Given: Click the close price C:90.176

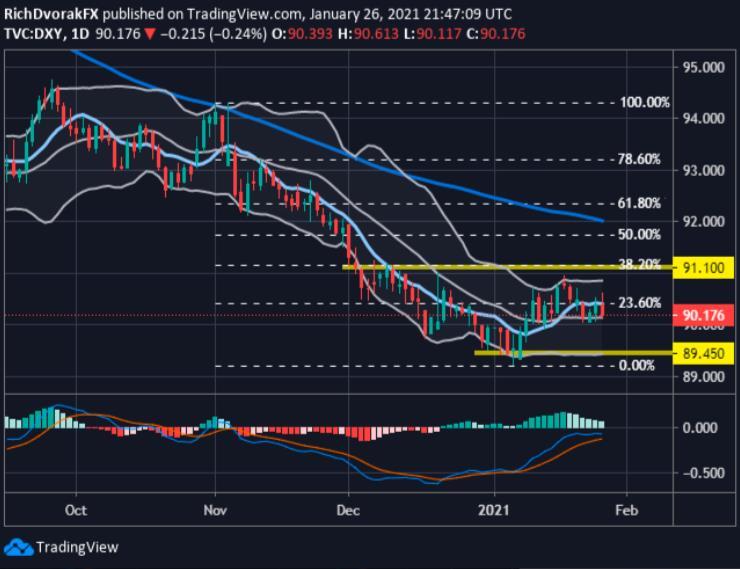Looking at the screenshot, I should pos(496,34).
